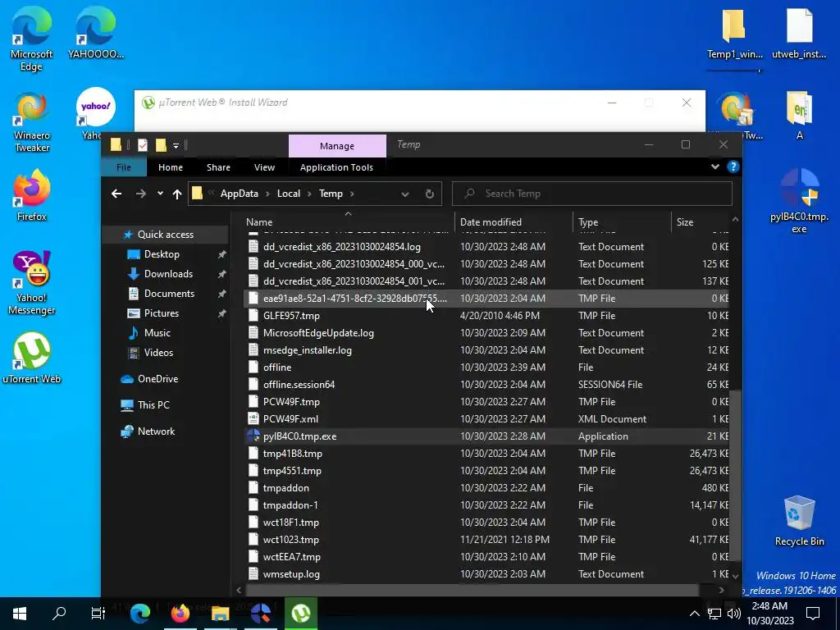Open recent locations dropdown arrow
840x630 pixels.
tap(160, 194)
